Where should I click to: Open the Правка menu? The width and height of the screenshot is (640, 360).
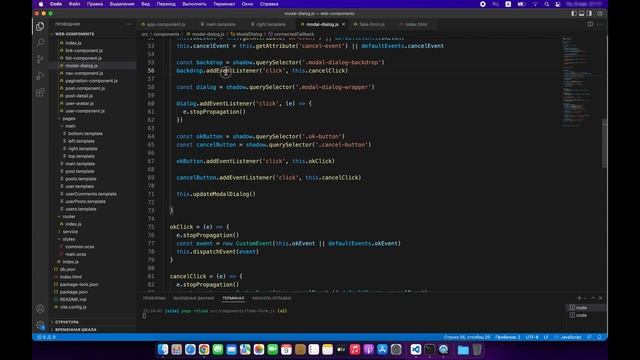point(95,4)
